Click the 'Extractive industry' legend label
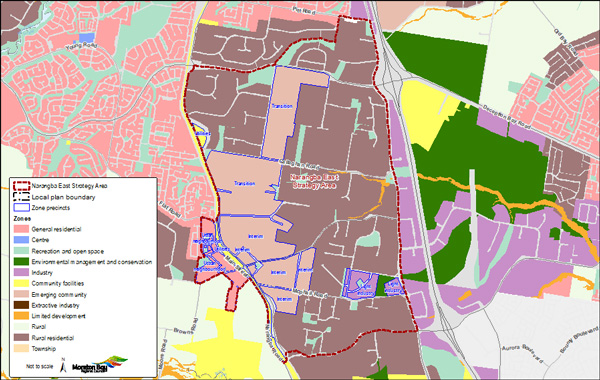Image resolution: width=600 pixels, height=380 pixels. [55, 305]
